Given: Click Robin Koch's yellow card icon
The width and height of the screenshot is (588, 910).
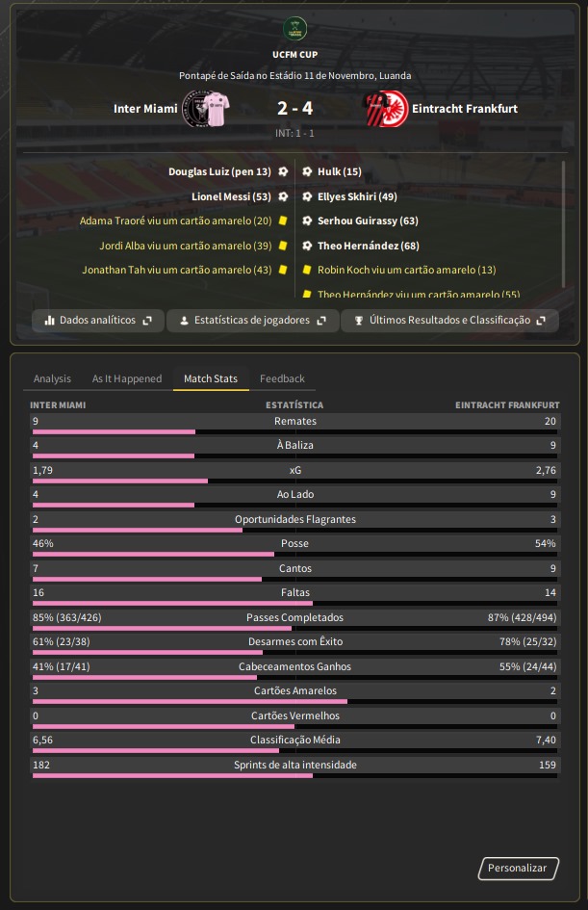Looking at the screenshot, I should point(307,270).
